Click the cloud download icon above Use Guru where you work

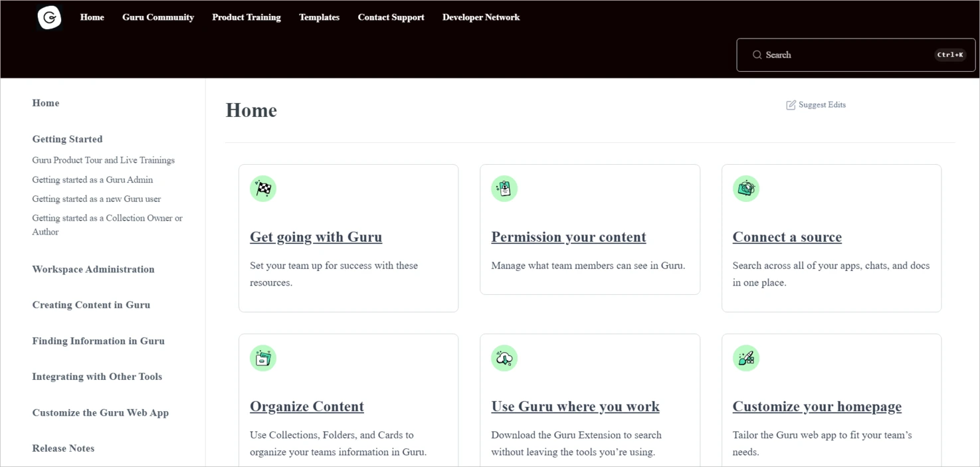coord(504,358)
